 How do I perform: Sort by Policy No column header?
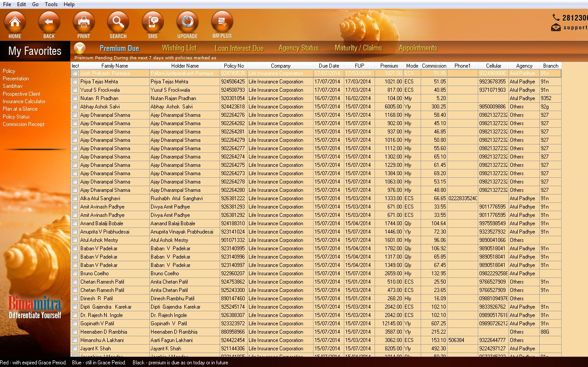click(x=234, y=66)
